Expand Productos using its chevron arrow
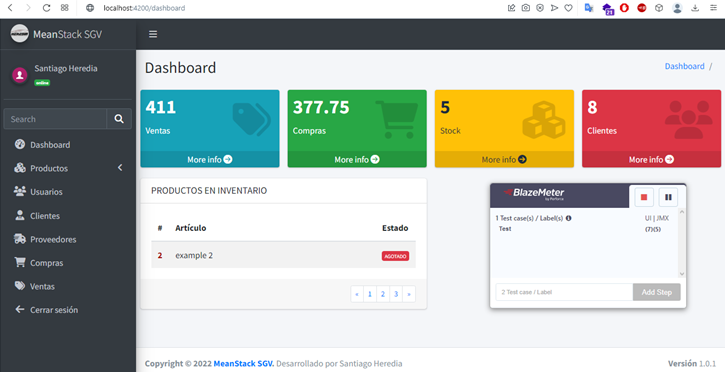725x372 pixels. tap(120, 168)
